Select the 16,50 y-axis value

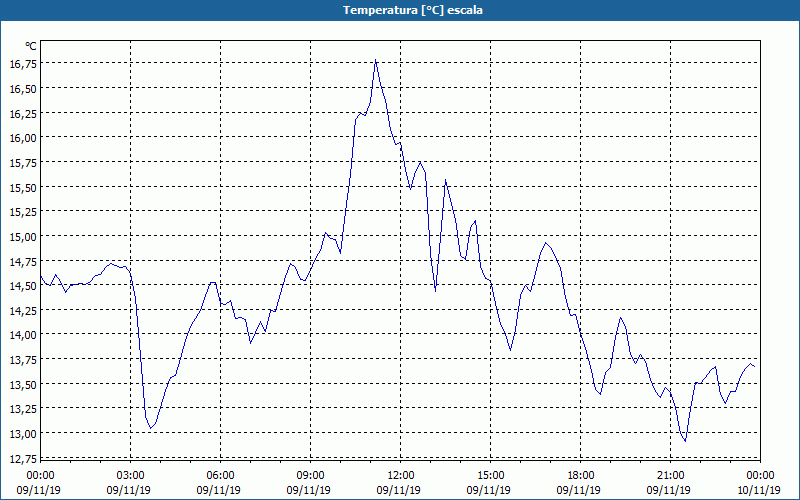point(23,88)
